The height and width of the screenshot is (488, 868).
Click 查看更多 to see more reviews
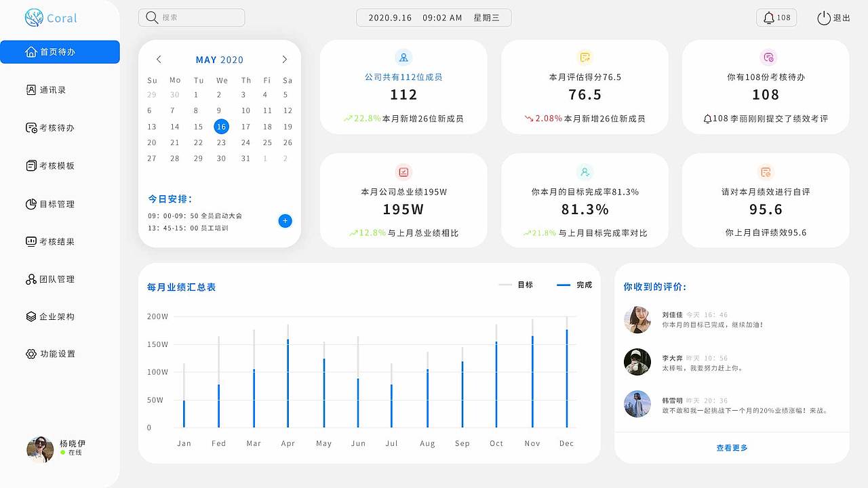point(732,448)
